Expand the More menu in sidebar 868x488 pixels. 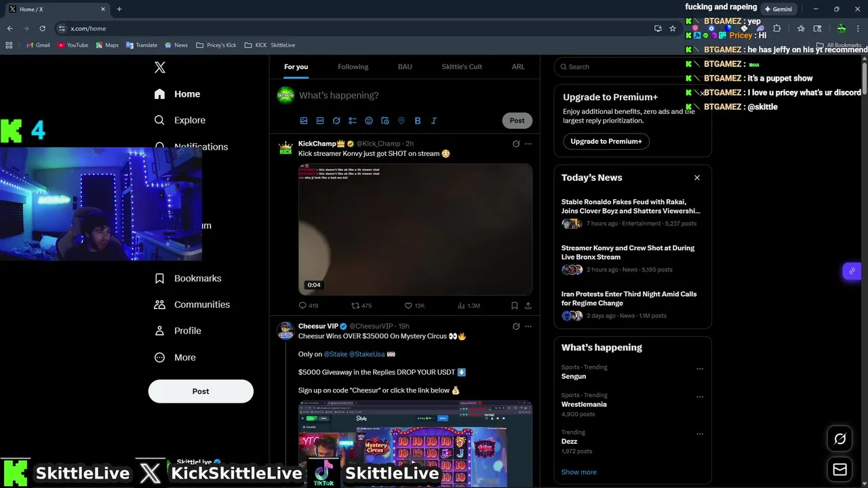pyautogui.click(x=175, y=357)
